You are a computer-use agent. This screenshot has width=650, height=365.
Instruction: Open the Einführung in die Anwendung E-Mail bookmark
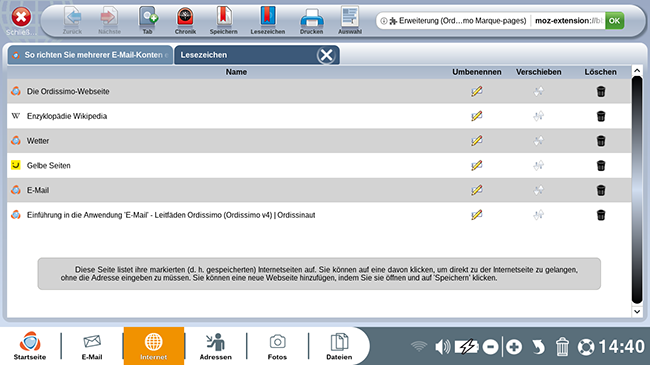(x=171, y=215)
